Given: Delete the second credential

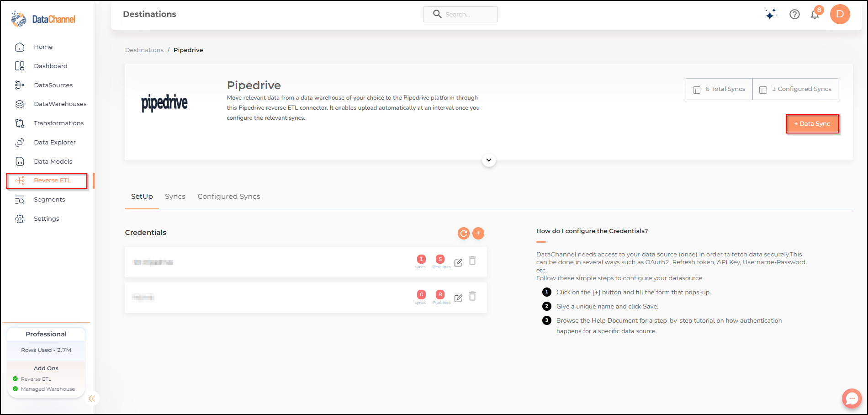Looking at the screenshot, I should click(x=472, y=296).
